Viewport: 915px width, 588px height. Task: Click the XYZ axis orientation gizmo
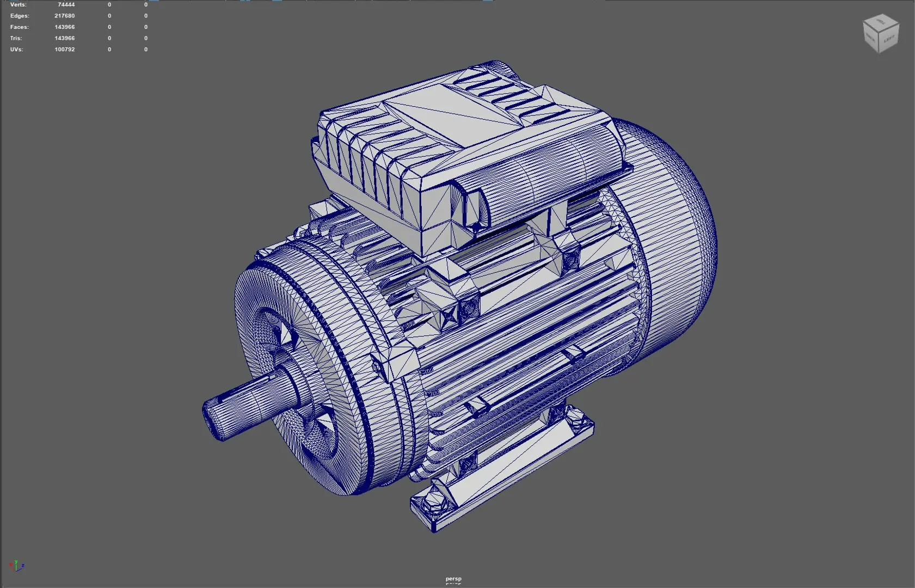point(17,566)
